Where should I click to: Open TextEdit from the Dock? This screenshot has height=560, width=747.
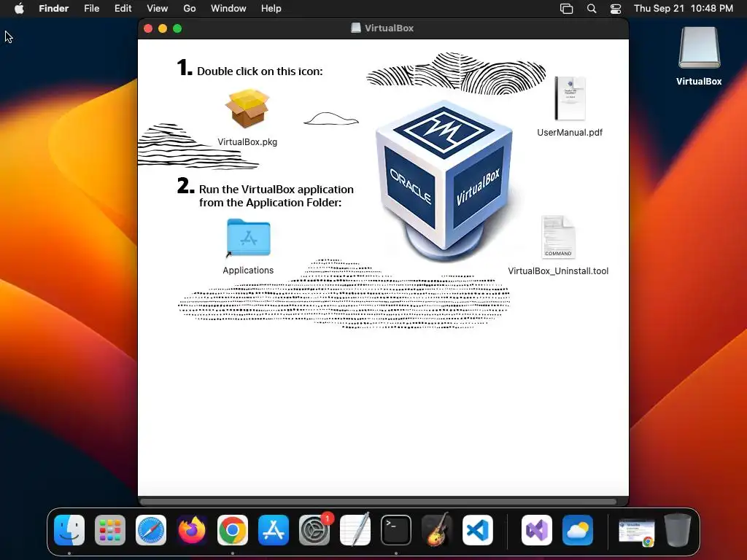pyautogui.click(x=355, y=530)
